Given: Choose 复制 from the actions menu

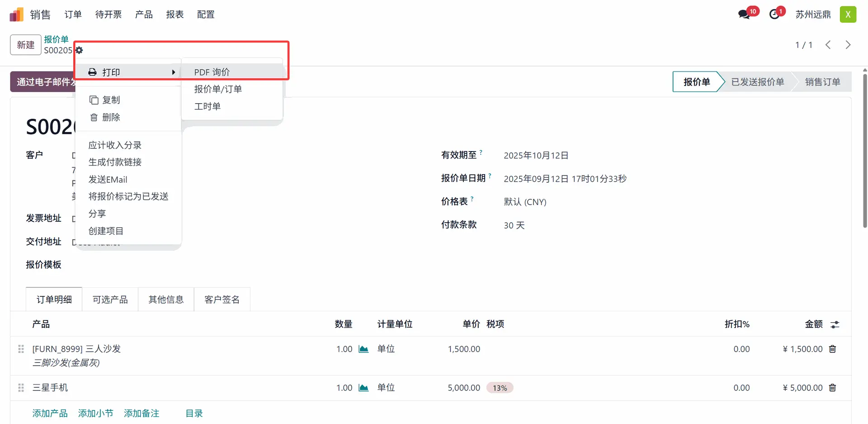Looking at the screenshot, I should click(111, 100).
